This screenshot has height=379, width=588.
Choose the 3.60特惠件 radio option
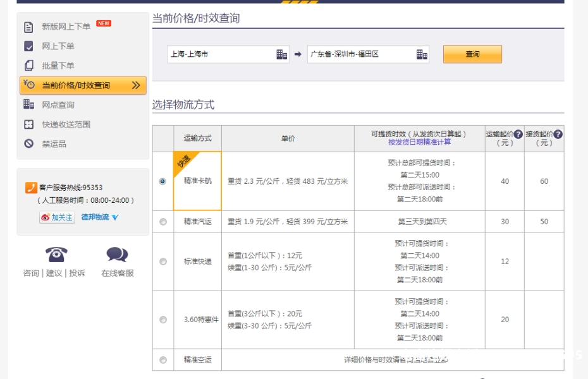click(x=163, y=320)
